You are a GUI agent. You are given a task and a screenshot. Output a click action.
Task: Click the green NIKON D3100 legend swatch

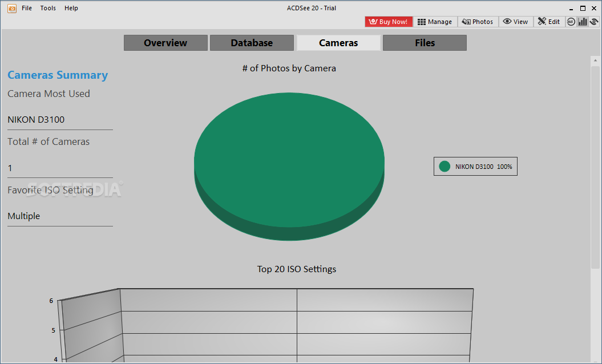[445, 166]
